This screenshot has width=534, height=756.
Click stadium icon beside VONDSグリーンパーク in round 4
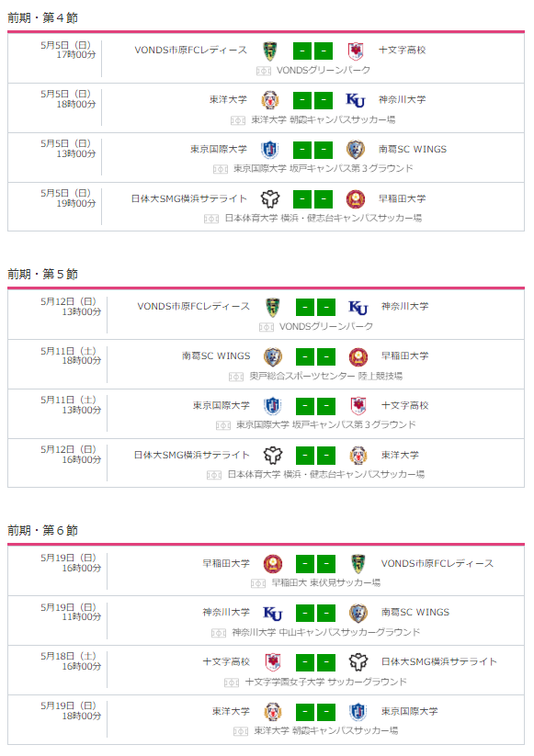[264, 72]
